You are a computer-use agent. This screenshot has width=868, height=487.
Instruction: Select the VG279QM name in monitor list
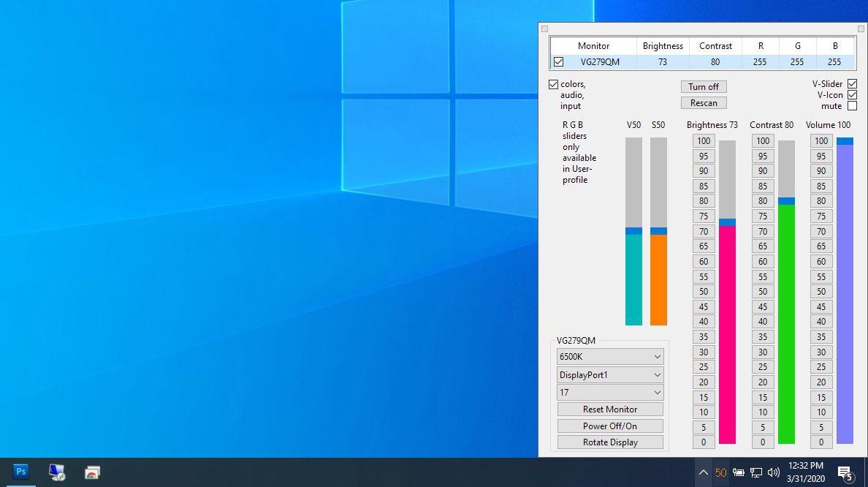[600, 62]
